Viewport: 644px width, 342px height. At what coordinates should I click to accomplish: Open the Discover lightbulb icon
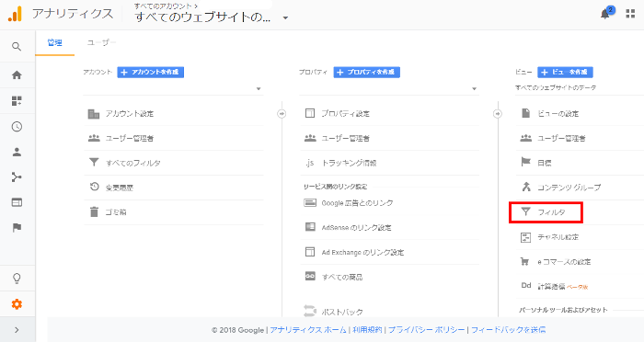click(17, 279)
